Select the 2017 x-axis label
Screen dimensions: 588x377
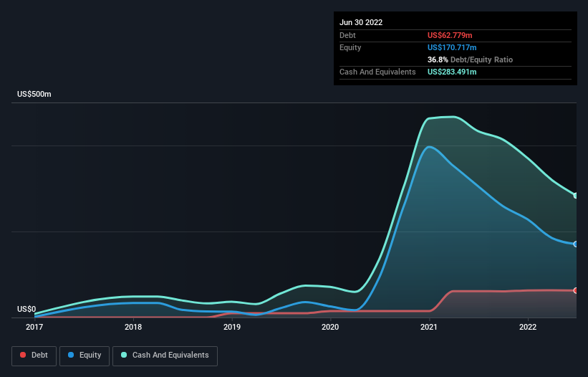click(x=34, y=327)
